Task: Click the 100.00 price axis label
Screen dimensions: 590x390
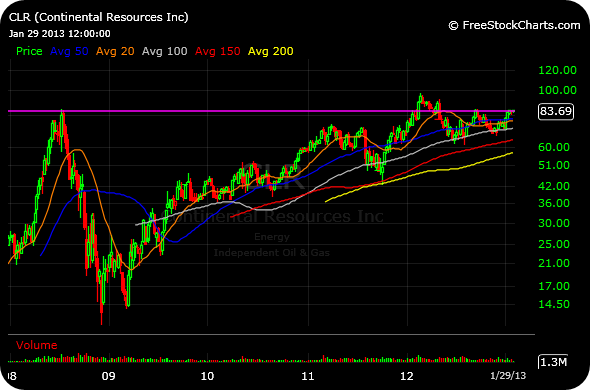Action: [557, 90]
